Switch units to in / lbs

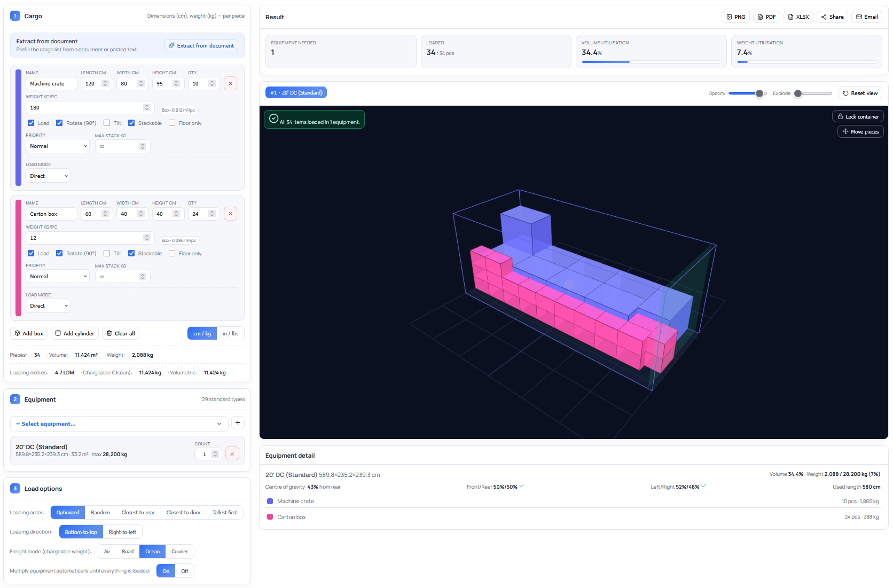[x=231, y=333]
